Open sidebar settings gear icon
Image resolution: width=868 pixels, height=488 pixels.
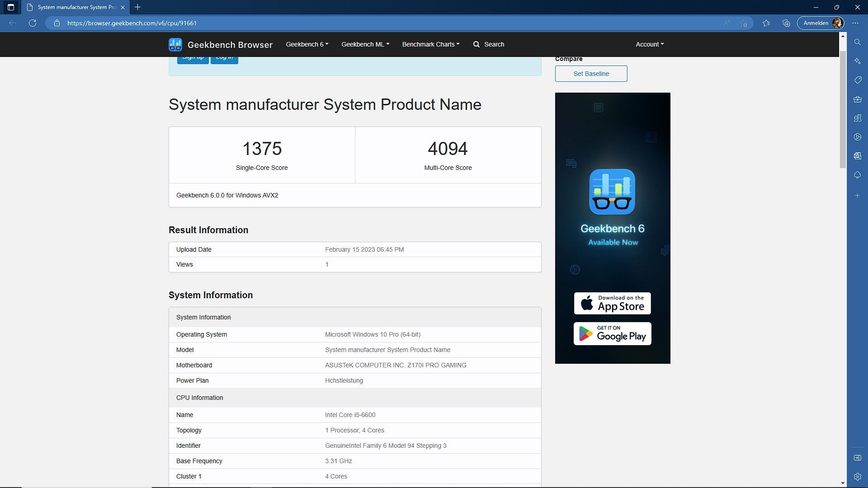click(x=857, y=477)
